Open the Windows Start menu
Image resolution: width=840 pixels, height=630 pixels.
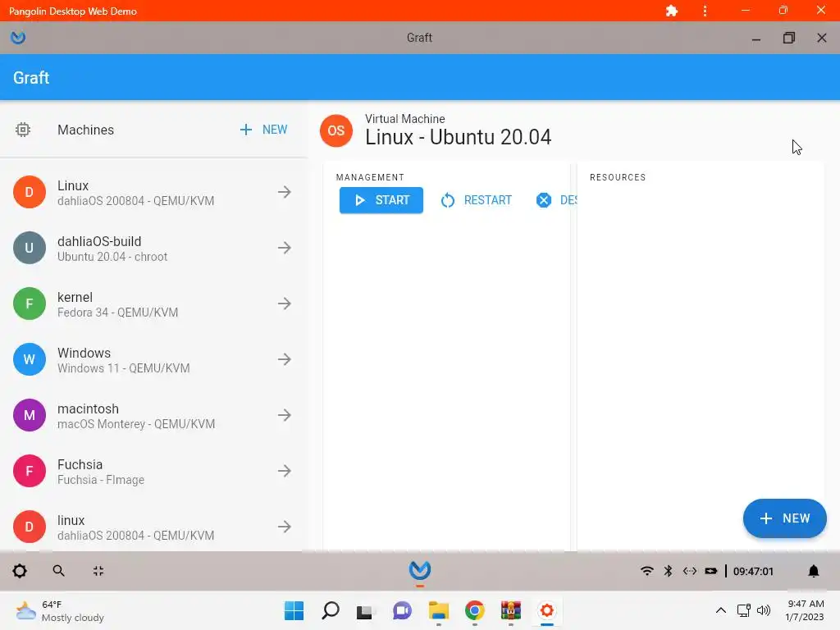tap(294, 610)
